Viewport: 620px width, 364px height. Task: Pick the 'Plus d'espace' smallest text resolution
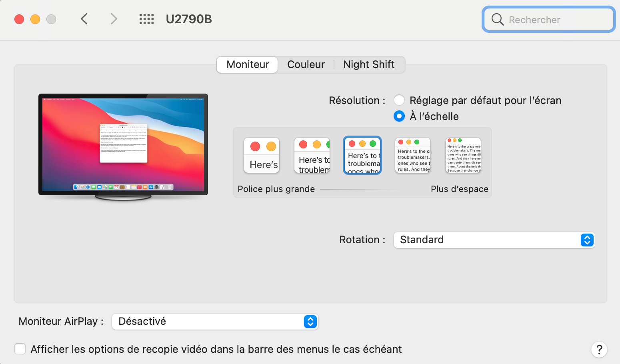tap(463, 155)
